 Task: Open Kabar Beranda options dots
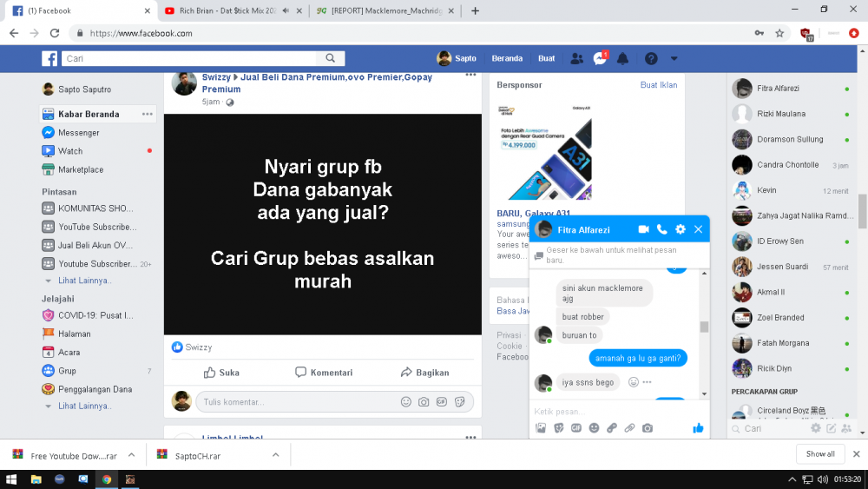point(148,114)
